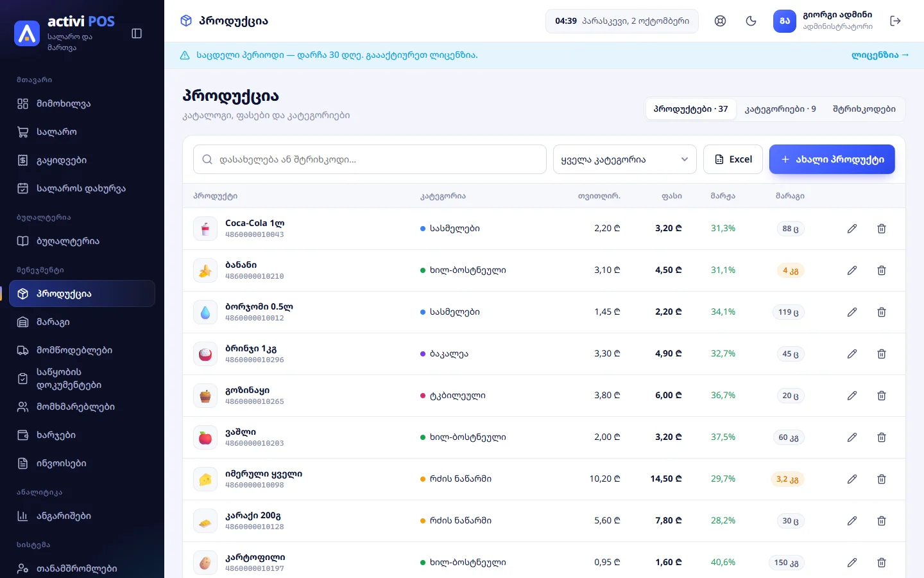Log out using the exit icon
Screen dimensions: 924x578
[896, 21]
